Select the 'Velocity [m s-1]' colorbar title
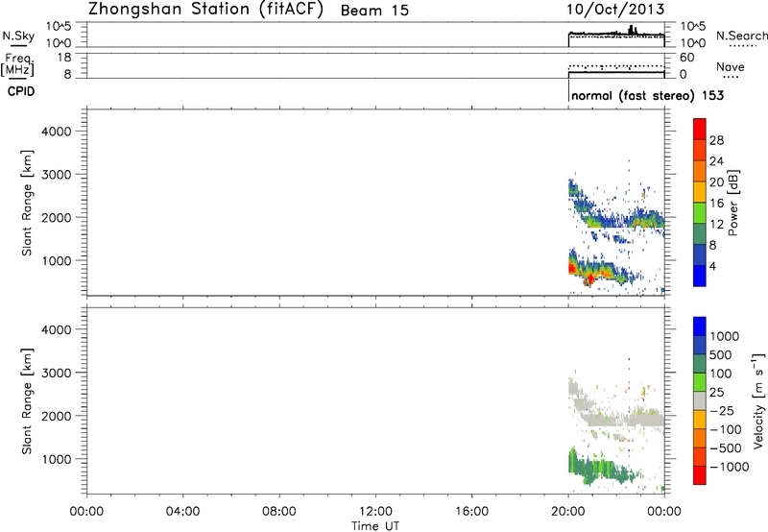 coord(758,400)
